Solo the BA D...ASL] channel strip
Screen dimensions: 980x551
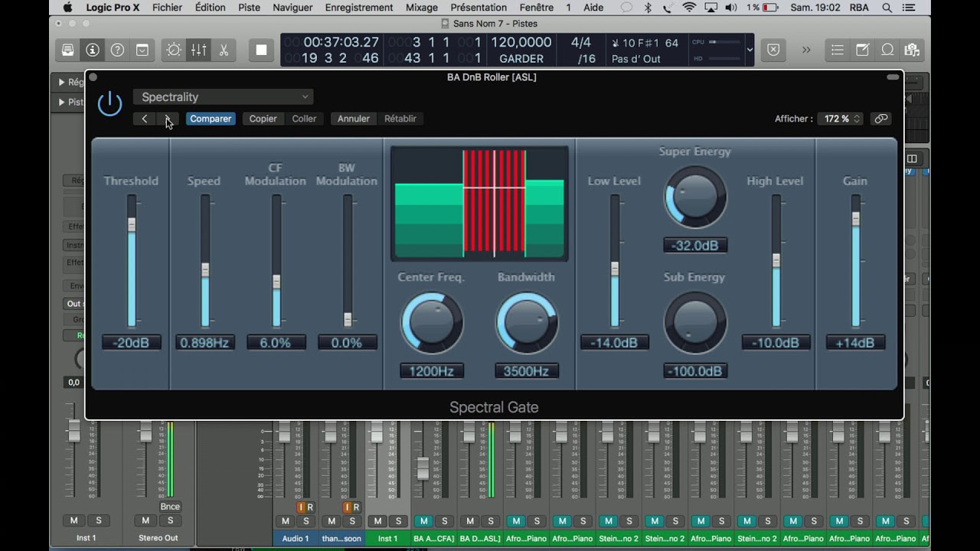[x=490, y=521]
